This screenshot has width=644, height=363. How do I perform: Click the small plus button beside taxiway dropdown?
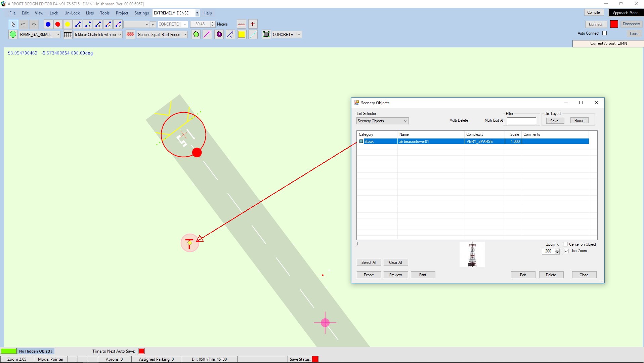[x=153, y=24]
